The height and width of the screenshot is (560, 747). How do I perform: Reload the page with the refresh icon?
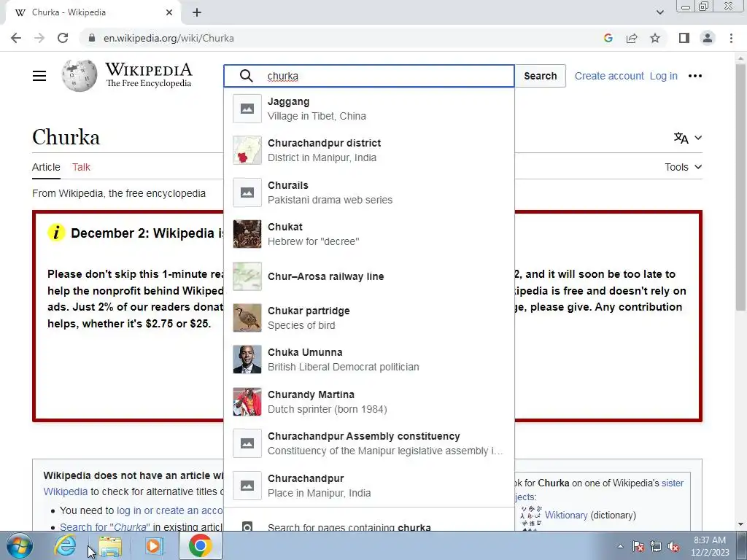point(63,38)
